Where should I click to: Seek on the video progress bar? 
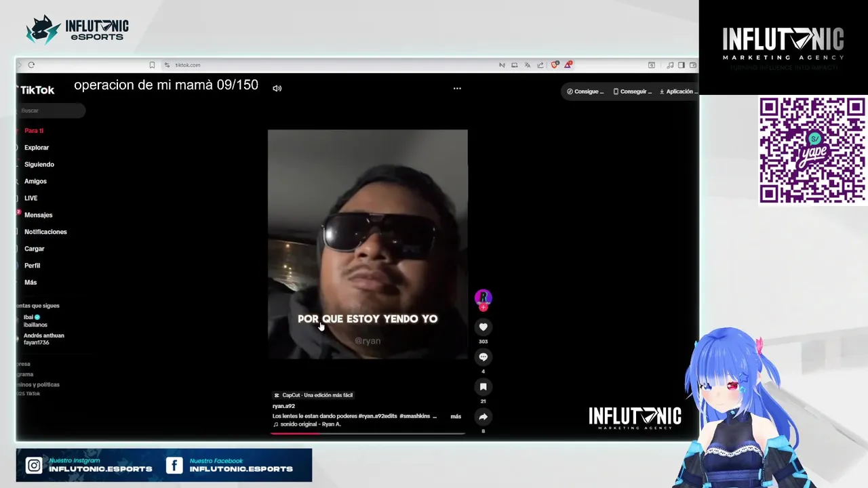tap(368, 432)
